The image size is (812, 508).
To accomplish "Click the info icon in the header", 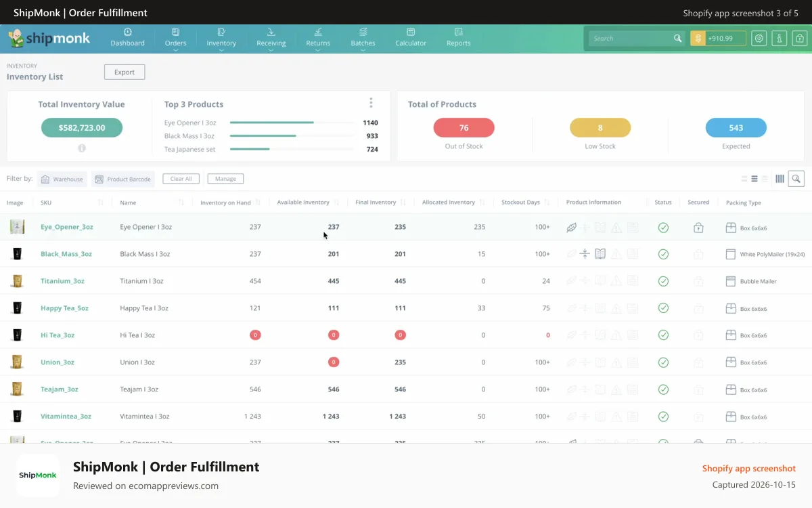I will (780, 39).
